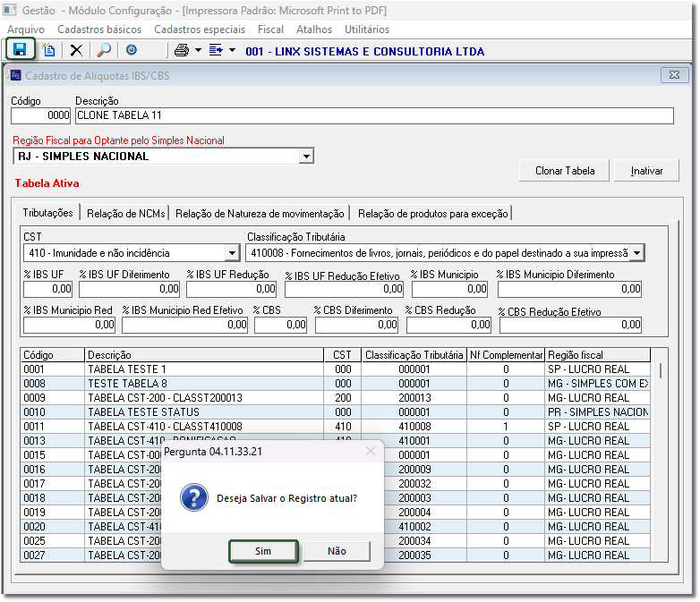Close the Pergunta dialog with X
700x602 pixels.
pyautogui.click(x=371, y=452)
